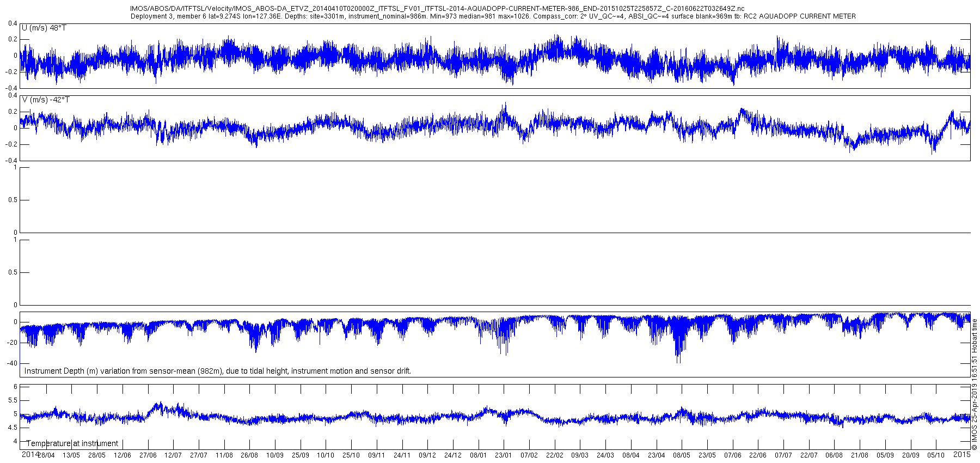The height and width of the screenshot is (463, 980).
Task: Click the '12/06' date tick label
Action: pos(122,455)
